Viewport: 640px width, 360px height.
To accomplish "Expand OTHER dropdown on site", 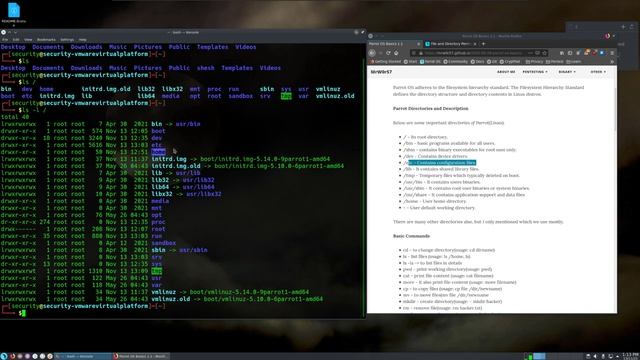I will click(x=598, y=72).
